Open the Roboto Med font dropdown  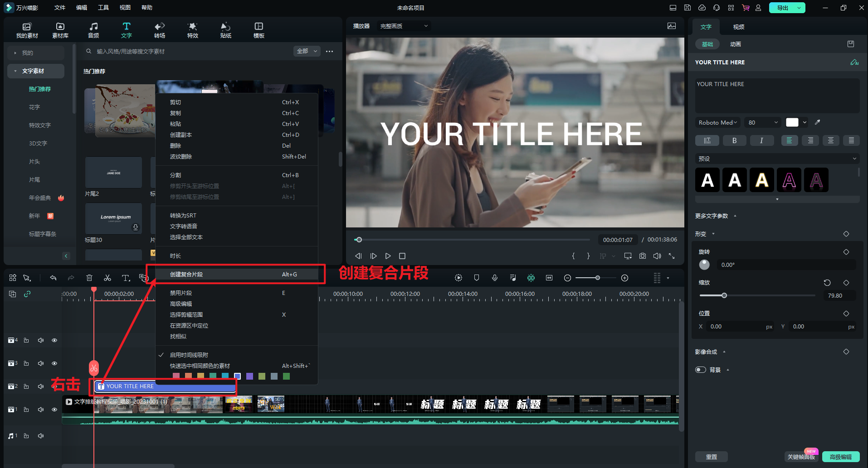click(717, 122)
